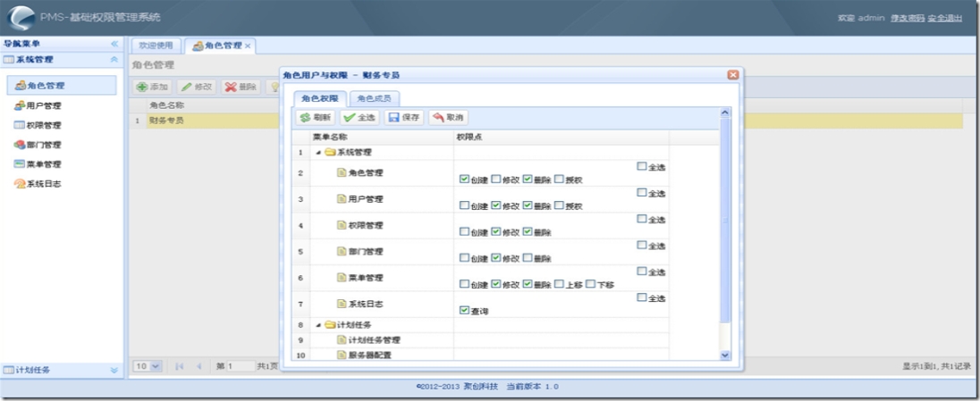This screenshot has height=401, width=980.
Task: Toggle 创建 checkbox for 用户管理 row
Action: coord(464,205)
